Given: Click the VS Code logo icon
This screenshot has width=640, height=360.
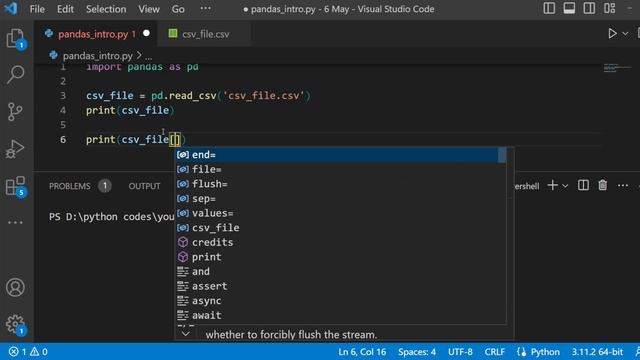Looking at the screenshot, I should click(11, 8).
